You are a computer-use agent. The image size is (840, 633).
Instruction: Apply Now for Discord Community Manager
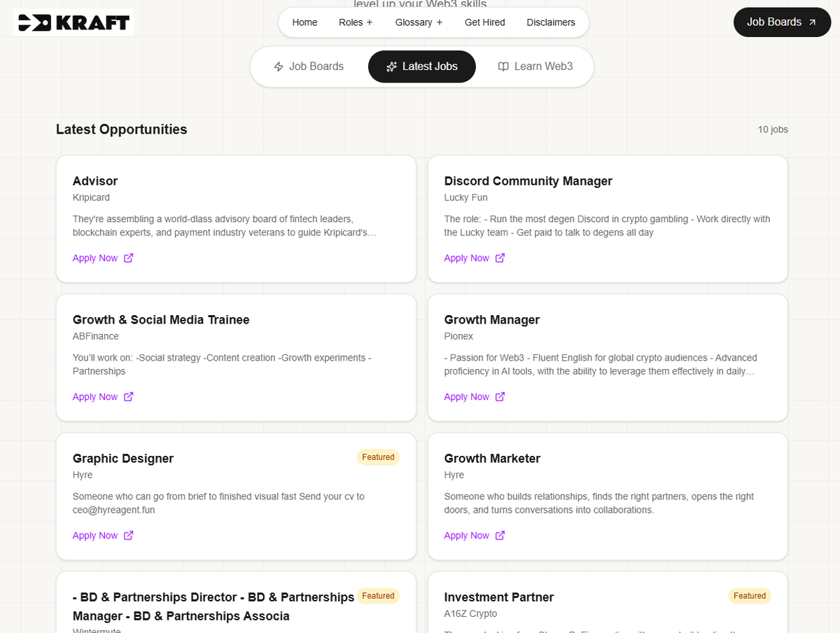(x=474, y=258)
